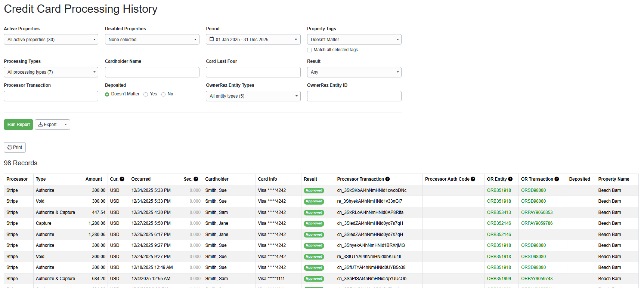Open ORB352146 link in 12/26/2025 row
Screen dimensions: 644x288
[x=499, y=235]
